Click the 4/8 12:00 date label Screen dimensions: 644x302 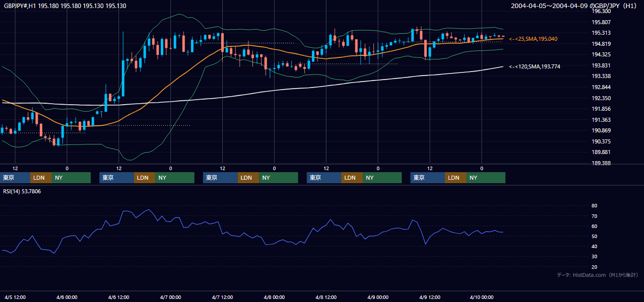(x=326, y=297)
